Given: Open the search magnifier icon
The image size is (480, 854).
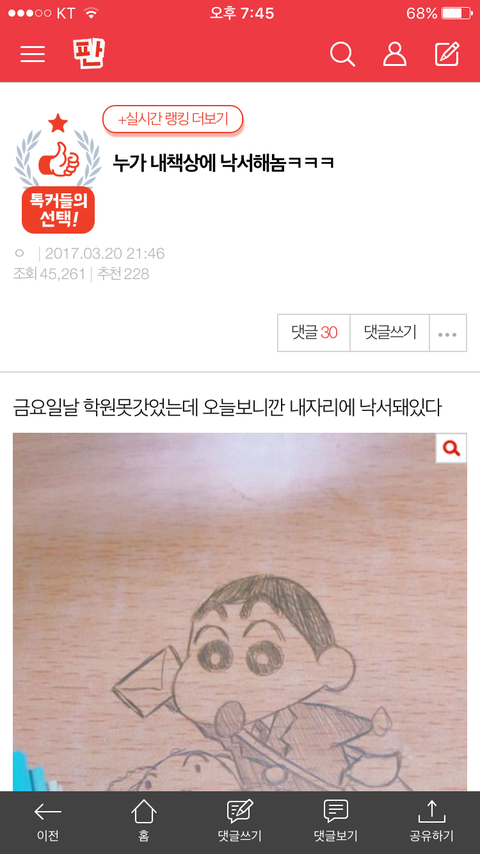Looking at the screenshot, I should (343, 54).
